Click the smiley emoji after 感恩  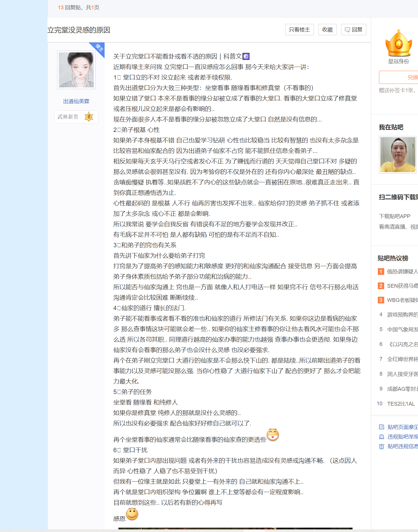(132, 514)
